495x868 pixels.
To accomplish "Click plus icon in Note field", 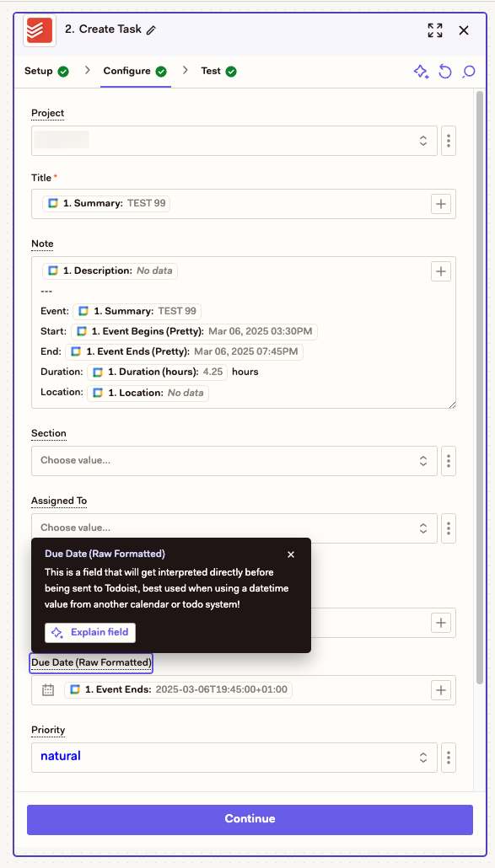I will 441,271.
